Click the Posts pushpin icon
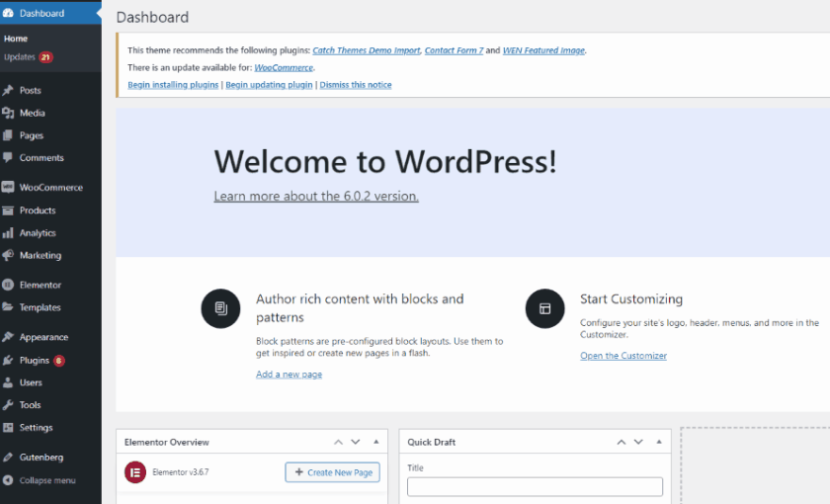830x504 pixels. [x=8, y=91]
